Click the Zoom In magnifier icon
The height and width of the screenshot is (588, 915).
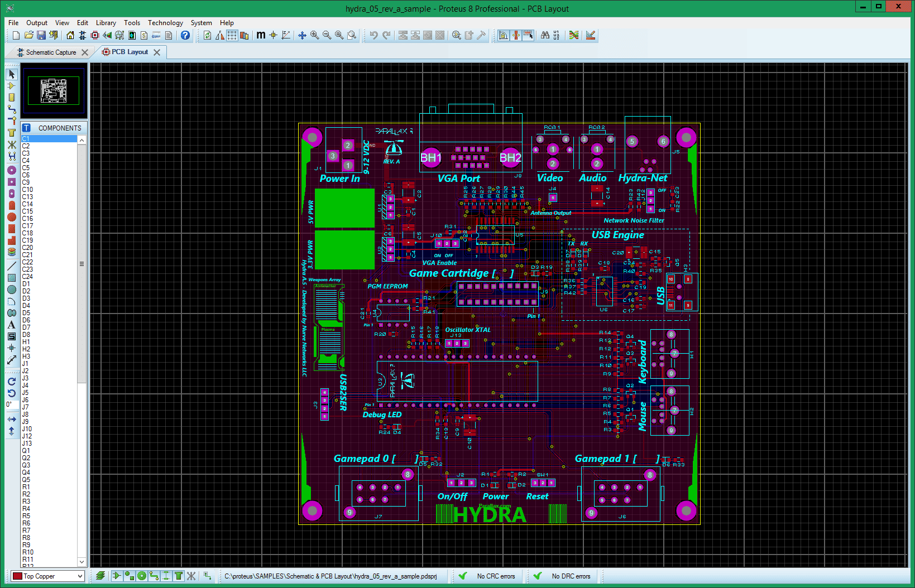[314, 35]
